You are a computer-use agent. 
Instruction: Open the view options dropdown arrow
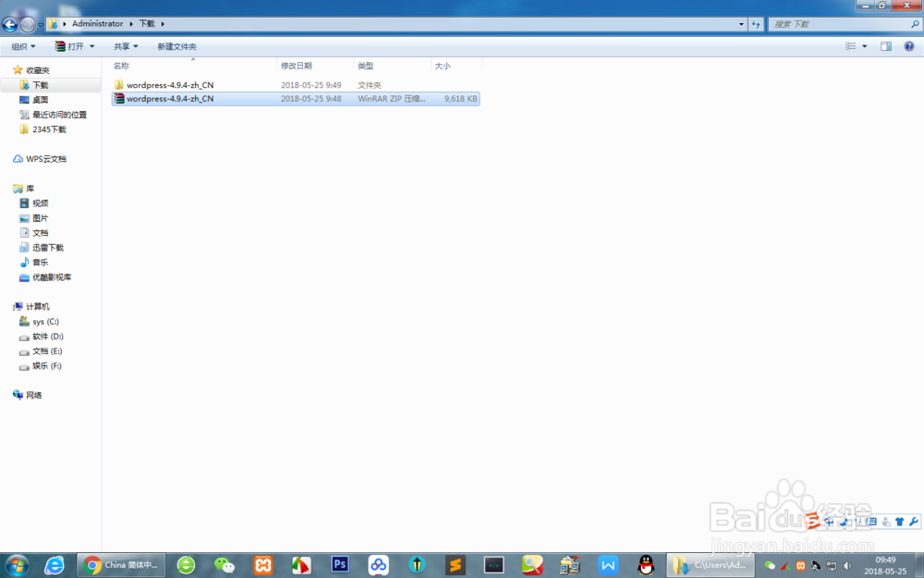click(x=865, y=46)
